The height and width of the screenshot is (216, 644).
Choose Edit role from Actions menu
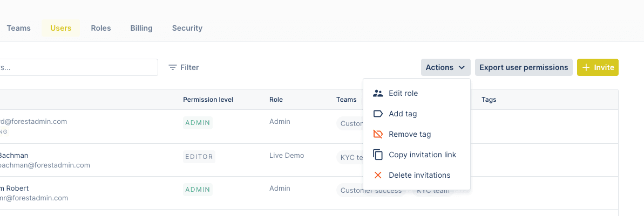point(417,93)
